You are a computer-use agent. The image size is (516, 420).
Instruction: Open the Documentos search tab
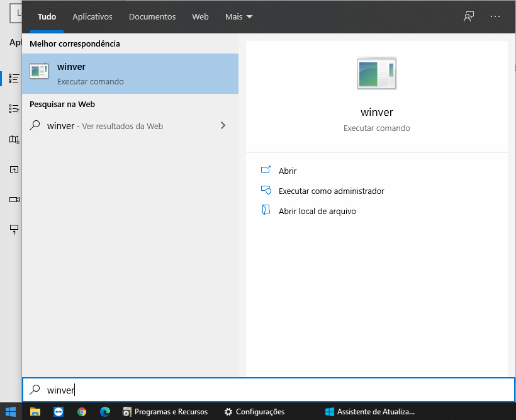click(x=152, y=17)
